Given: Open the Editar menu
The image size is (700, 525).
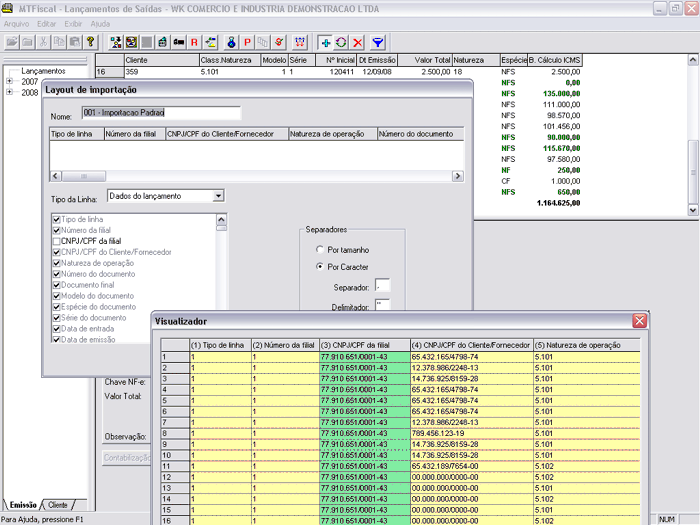Looking at the screenshot, I should pyautogui.click(x=46, y=22).
